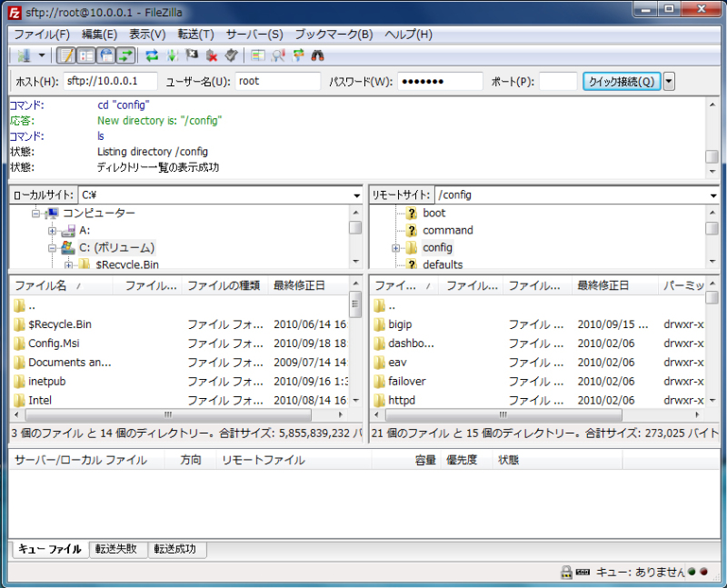Click the message log vertical scrollbar

point(712,136)
